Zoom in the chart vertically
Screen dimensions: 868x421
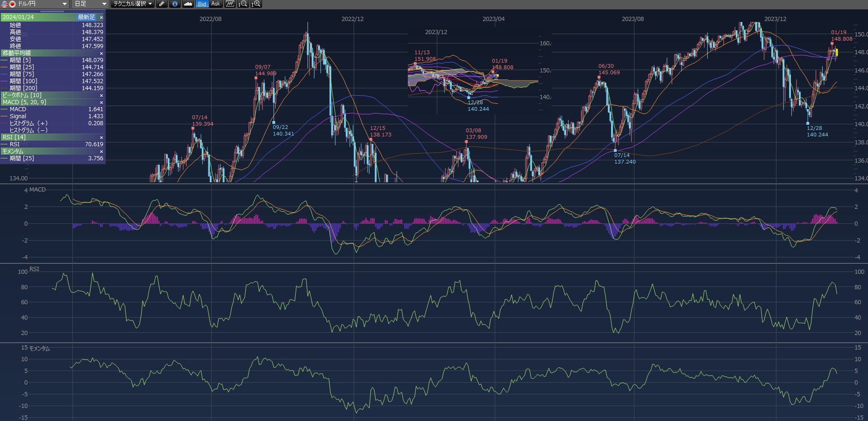pyautogui.click(x=256, y=4)
